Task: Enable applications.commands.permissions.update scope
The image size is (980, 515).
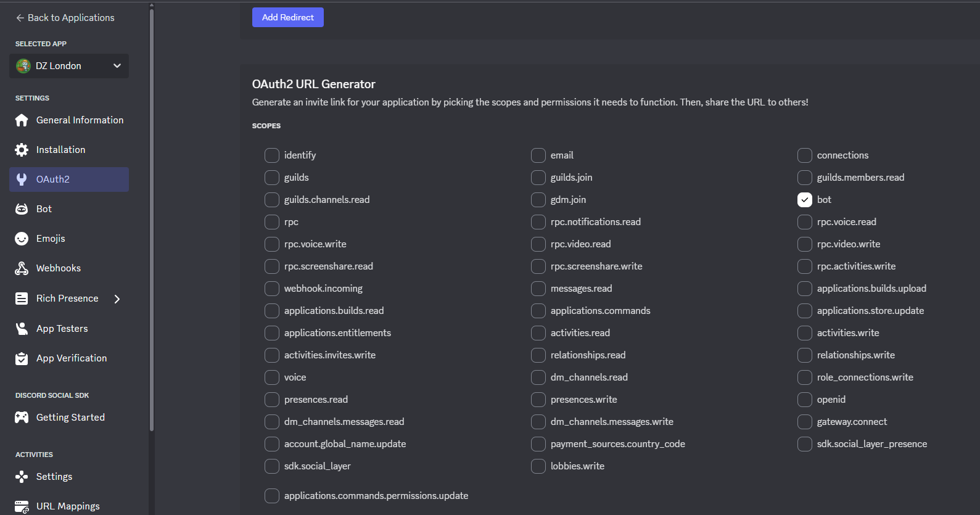Action: [272, 496]
